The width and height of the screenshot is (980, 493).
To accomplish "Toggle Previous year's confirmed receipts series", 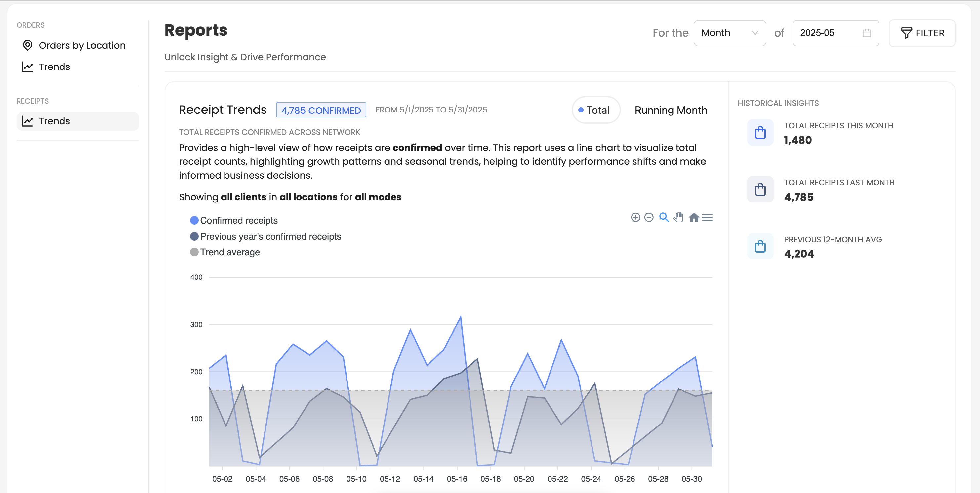I will (x=265, y=237).
